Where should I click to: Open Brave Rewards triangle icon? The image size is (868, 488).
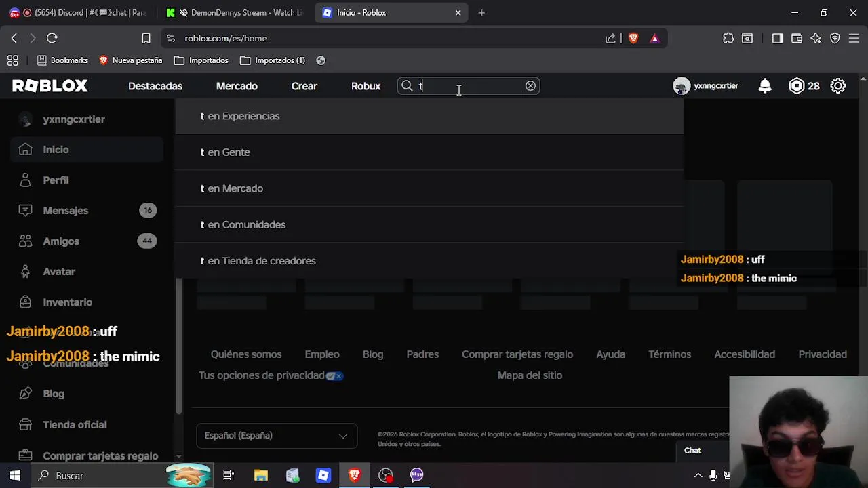click(654, 38)
